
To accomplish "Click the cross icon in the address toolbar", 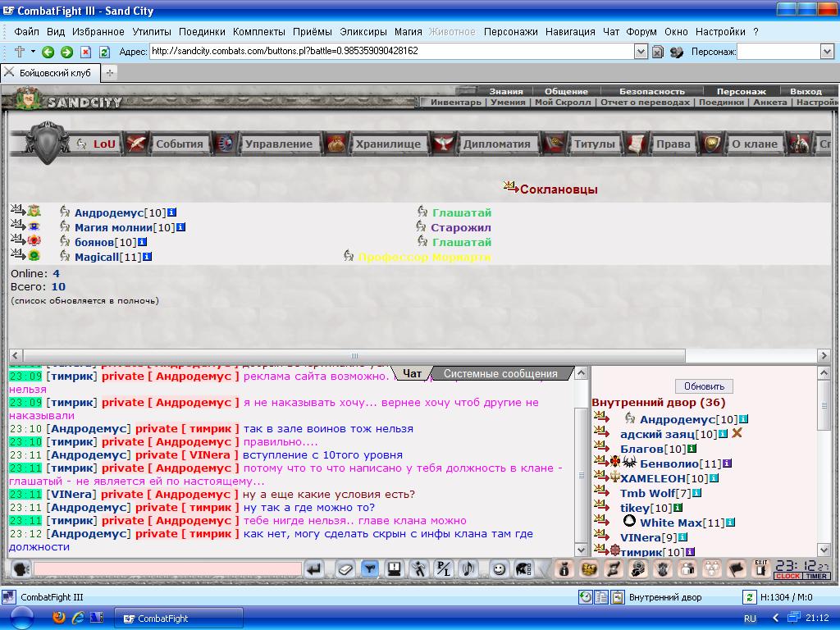I will [20, 52].
